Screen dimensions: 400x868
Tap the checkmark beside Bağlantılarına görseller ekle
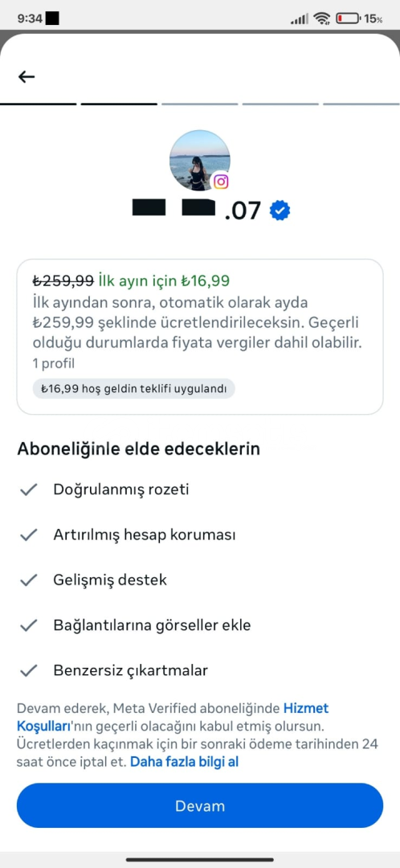pyautogui.click(x=28, y=625)
